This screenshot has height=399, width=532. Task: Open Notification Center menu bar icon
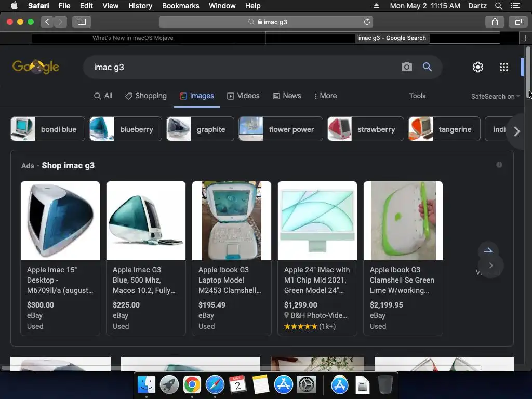(515, 6)
